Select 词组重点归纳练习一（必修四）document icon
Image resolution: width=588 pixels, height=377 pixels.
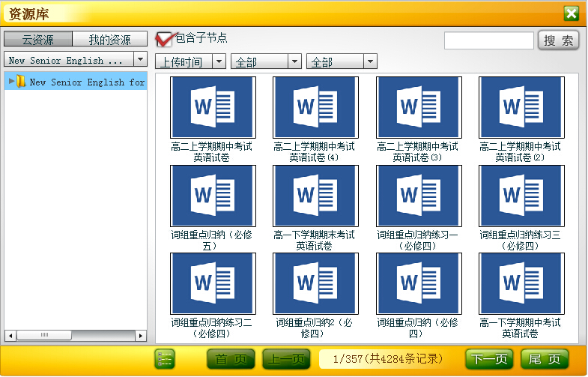tap(419, 196)
